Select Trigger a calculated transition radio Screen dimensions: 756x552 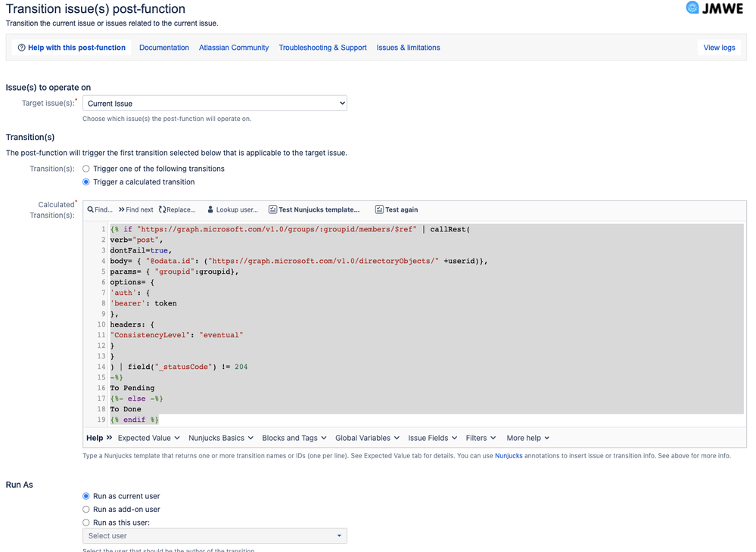[x=86, y=182]
